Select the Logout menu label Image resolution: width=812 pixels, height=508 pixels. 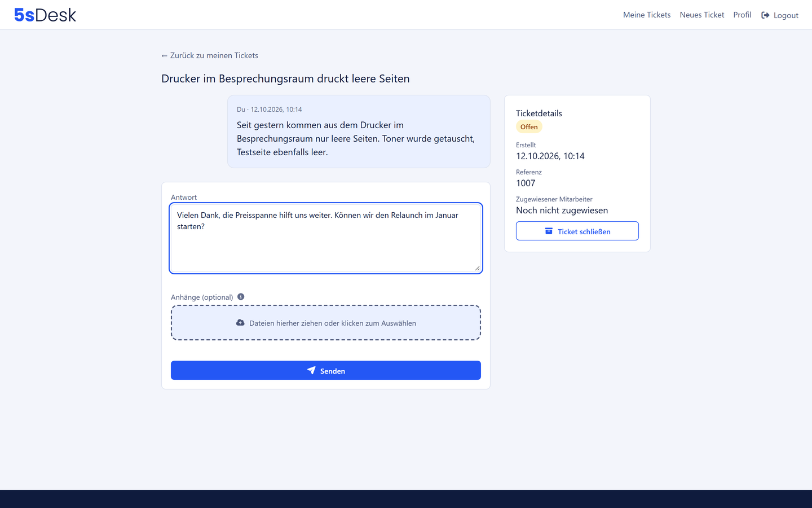coord(786,15)
